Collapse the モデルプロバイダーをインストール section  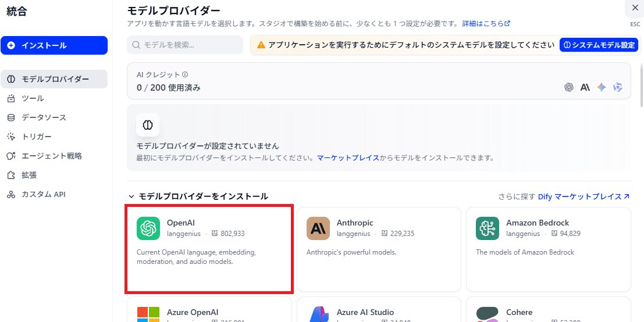pos(131,196)
